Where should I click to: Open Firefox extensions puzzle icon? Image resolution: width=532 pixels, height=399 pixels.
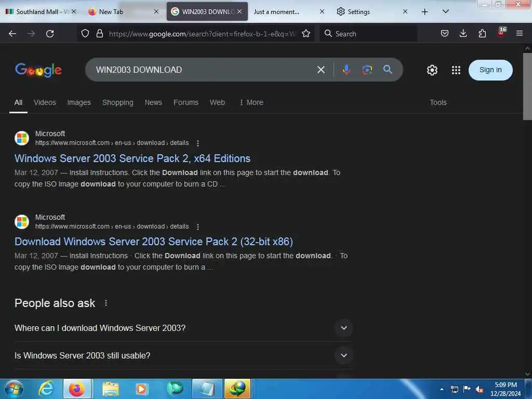click(x=482, y=33)
